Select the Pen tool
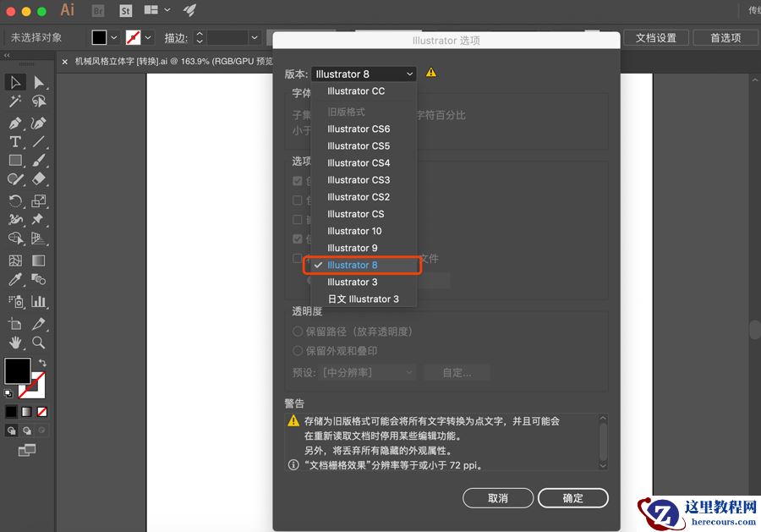 click(15, 123)
